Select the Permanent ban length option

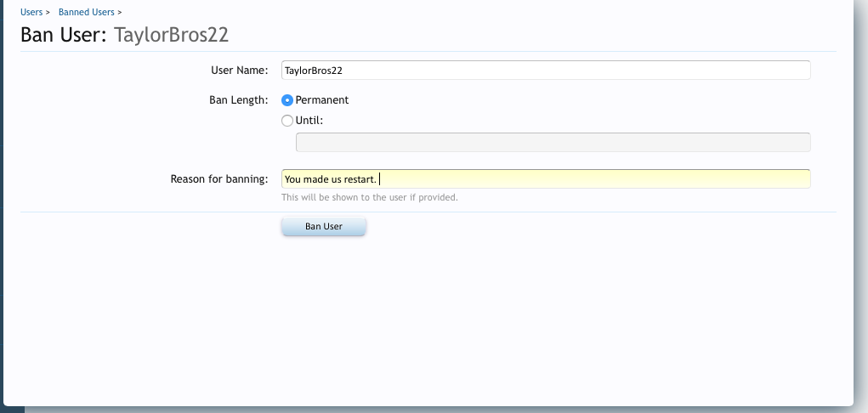[x=287, y=100]
